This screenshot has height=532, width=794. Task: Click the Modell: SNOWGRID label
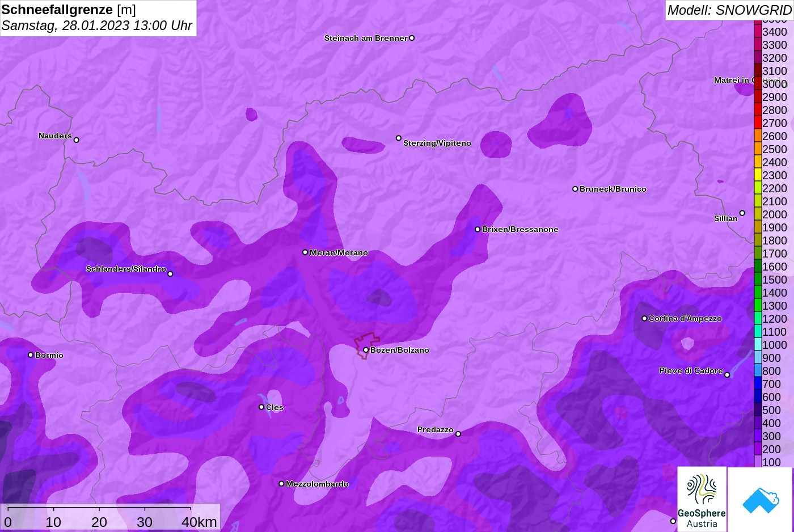(729, 10)
